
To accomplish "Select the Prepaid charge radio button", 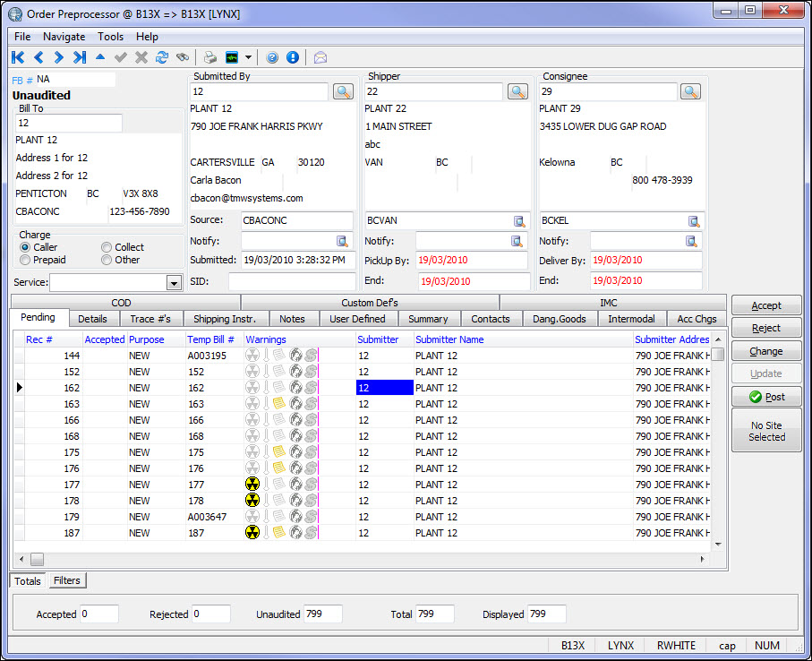I will click(25, 260).
